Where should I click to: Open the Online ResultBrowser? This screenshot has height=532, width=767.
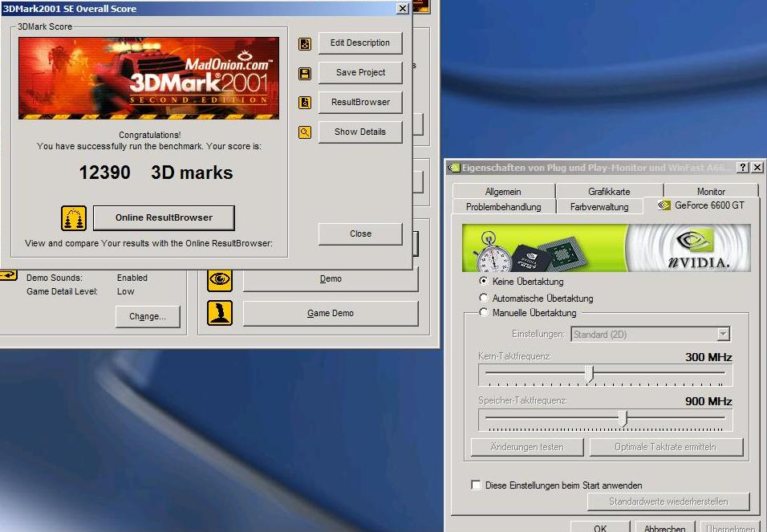164,217
